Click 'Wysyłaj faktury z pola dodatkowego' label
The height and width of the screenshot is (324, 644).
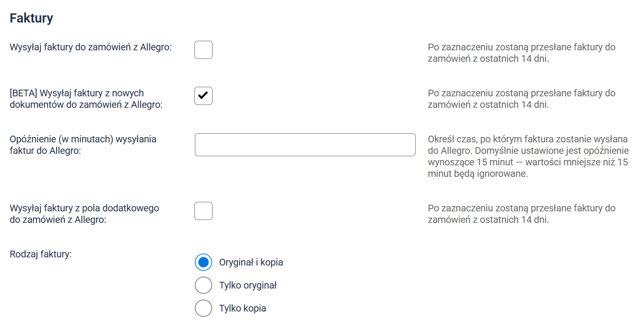pos(84,214)
